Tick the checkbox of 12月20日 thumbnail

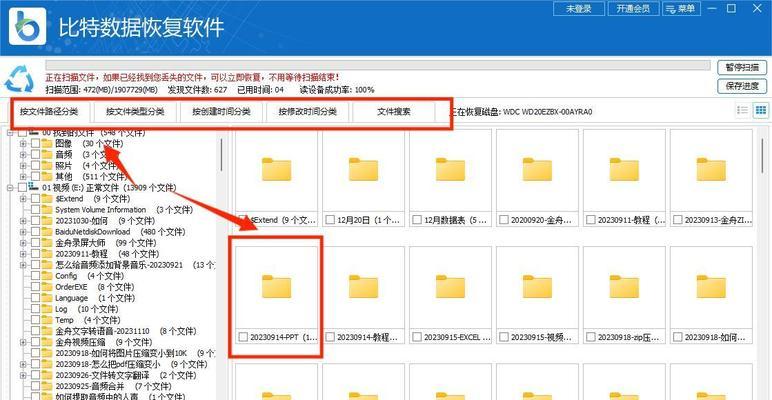[330, 220]
